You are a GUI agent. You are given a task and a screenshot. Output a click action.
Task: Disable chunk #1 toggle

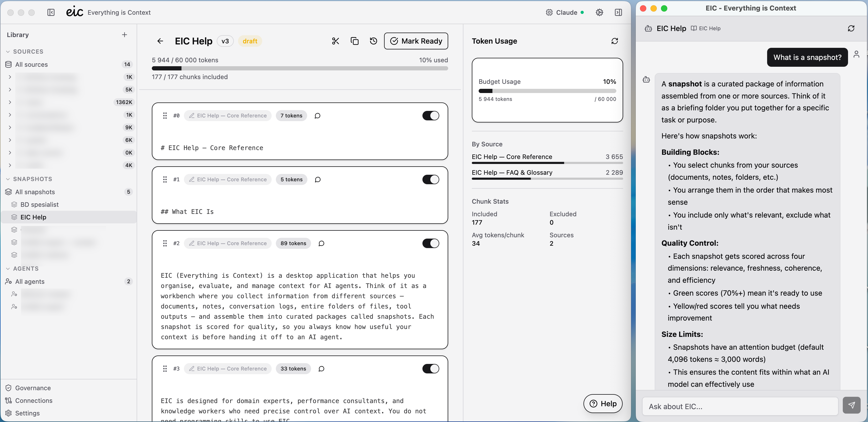coord(431,180)
